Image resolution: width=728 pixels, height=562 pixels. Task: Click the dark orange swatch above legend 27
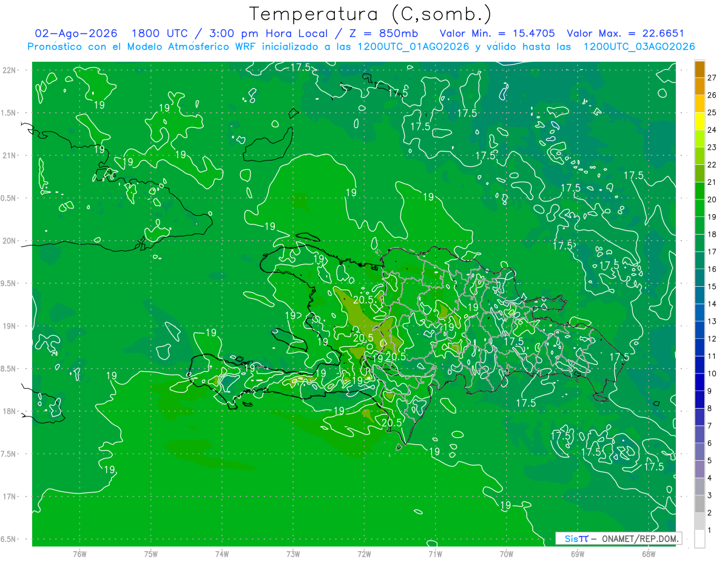click(x=699, y=69)
